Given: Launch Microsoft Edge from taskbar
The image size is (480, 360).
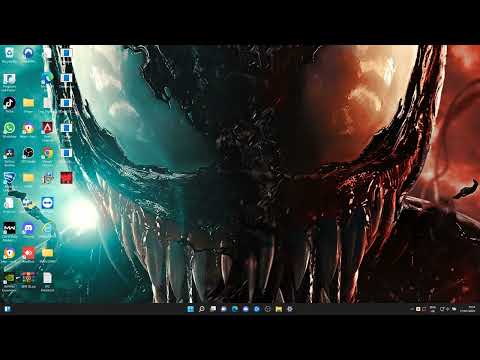Looking at the screenshot, I should (x=235, y=309).
